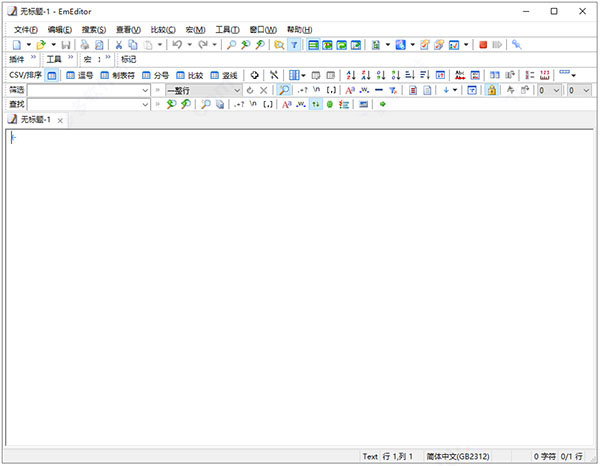Image resolution: width=600 pixels, height=466 pixels.
Task: Open the 比较(C) menu
Action: point(163,29)
